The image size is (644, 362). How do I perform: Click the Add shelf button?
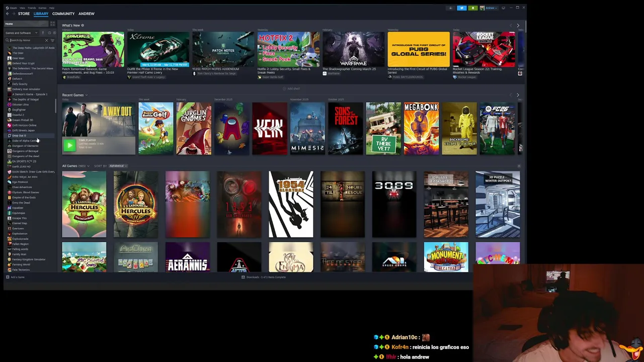pos(291,88)
